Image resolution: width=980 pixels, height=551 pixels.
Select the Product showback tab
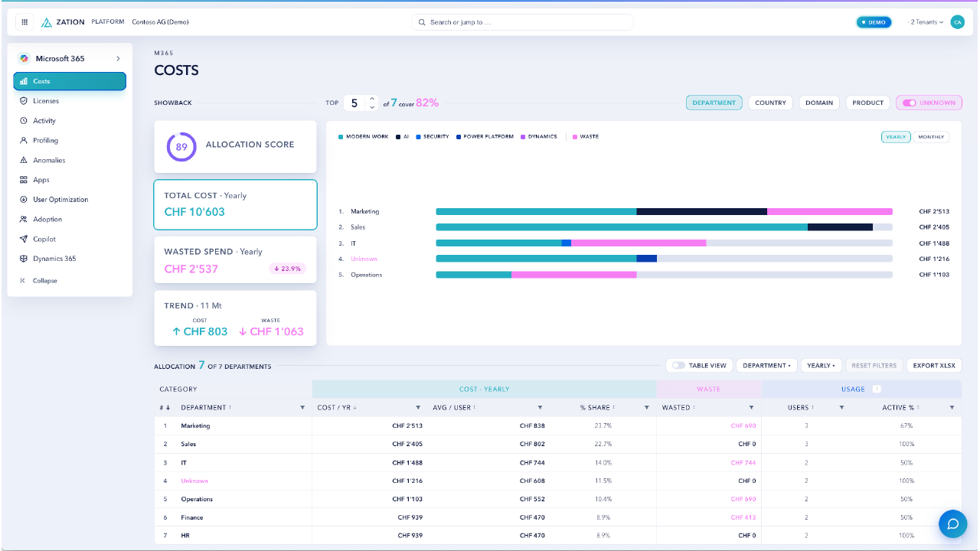pos(868,103)
